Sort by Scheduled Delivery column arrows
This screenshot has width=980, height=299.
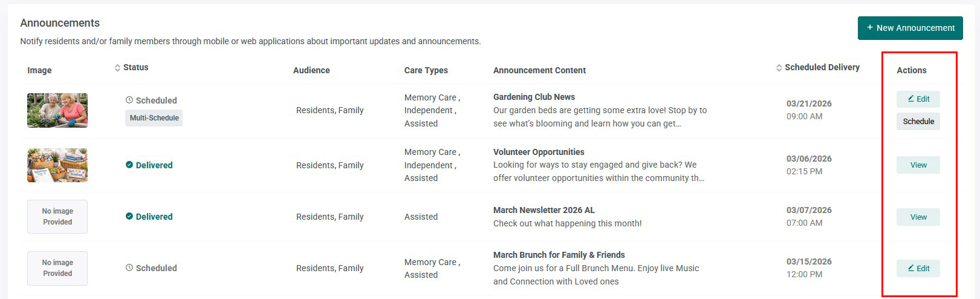point(779,68)
